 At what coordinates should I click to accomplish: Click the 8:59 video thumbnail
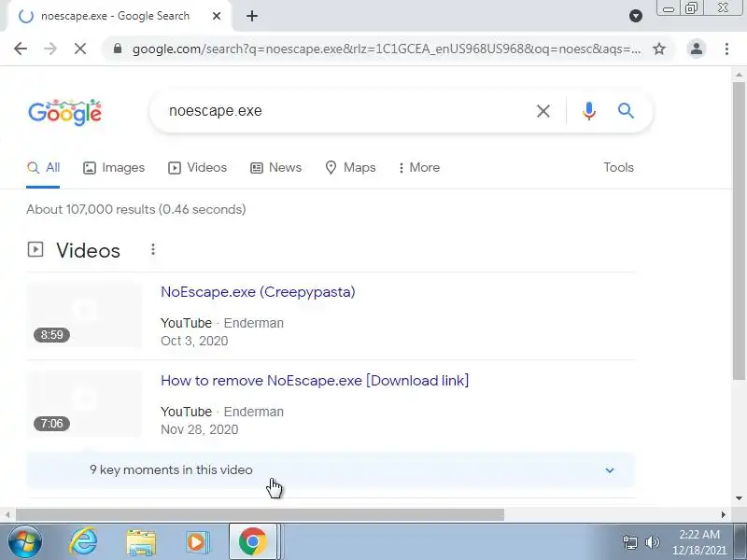tap(84, 315)
